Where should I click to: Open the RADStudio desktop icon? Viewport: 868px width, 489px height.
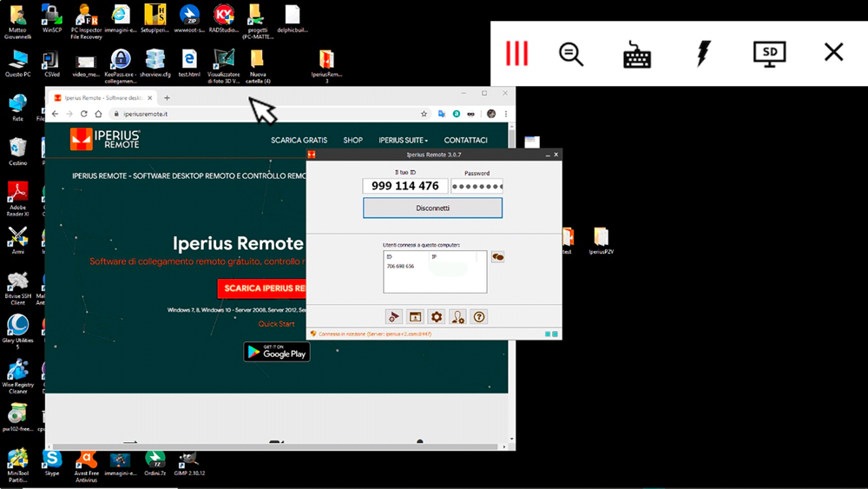coord(224,19)
